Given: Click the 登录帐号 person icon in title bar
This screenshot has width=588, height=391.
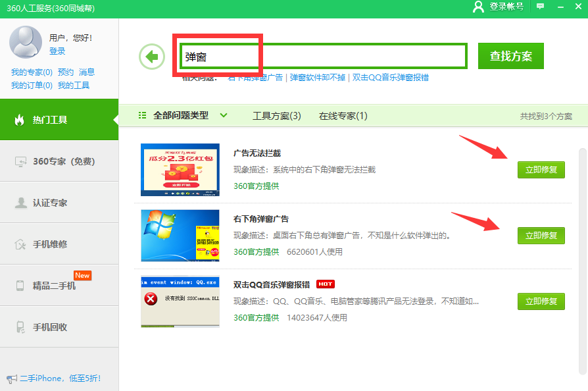Looking at the screenshot, I should (478, 7).
